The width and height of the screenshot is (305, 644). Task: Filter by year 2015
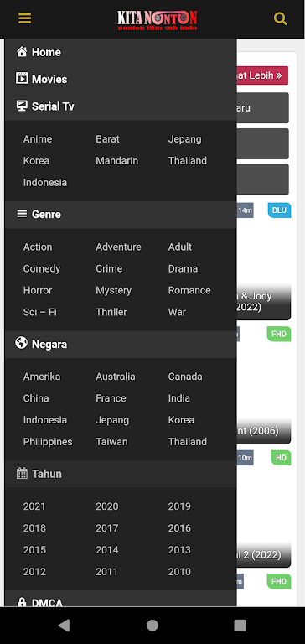[x=34, y=550]
